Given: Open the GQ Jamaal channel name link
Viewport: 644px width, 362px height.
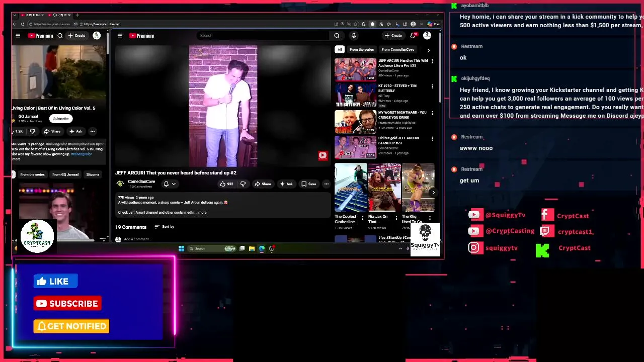Looking at the screenshot, I should (x=28, y=116).
